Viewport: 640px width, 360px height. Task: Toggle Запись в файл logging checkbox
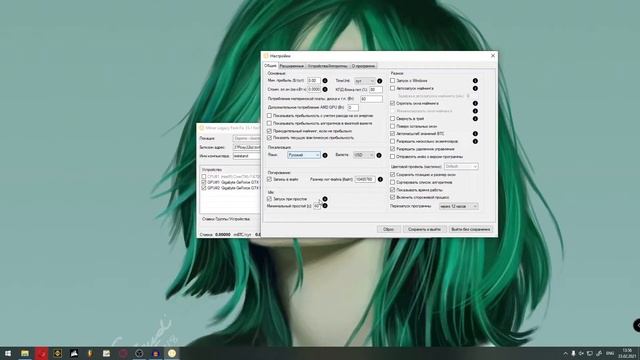pyautogui.click(x=269, y=179)
